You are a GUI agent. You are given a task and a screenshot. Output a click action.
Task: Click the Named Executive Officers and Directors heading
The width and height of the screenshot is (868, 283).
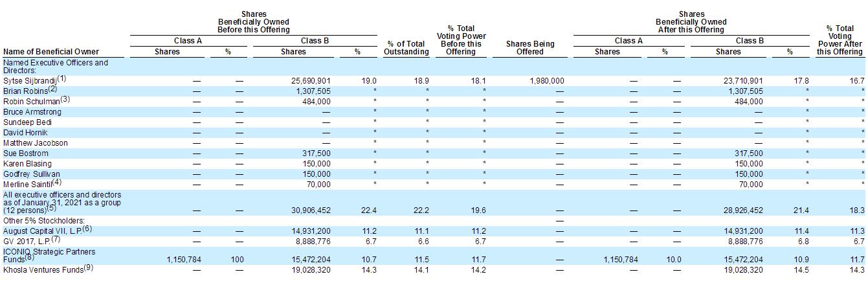pyautogui.click(x=56, y=67)
